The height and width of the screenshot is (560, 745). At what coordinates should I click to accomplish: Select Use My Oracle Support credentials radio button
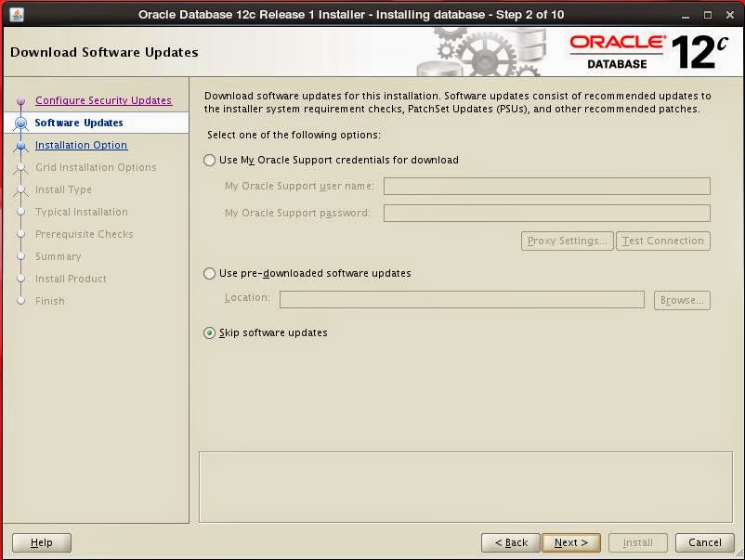tap(210, 160)
